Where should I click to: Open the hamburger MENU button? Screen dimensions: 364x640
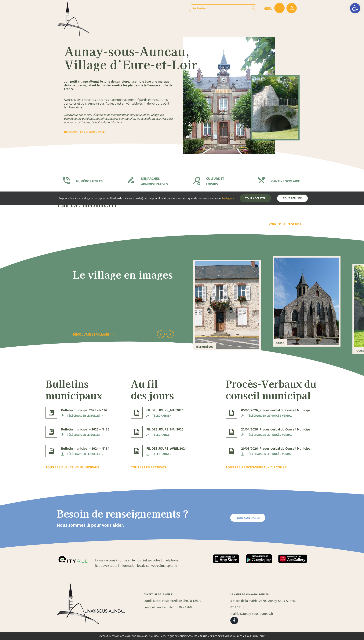point(279,8)
